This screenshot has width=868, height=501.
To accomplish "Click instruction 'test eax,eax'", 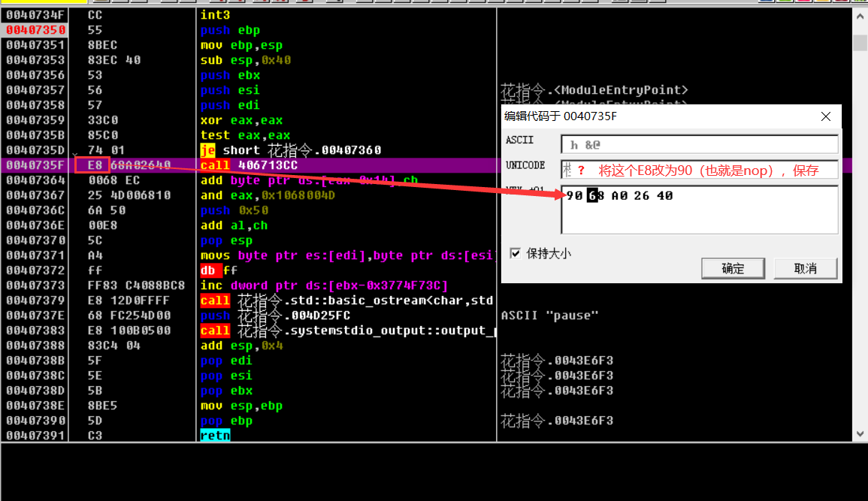I will click(x=245, y=135).
